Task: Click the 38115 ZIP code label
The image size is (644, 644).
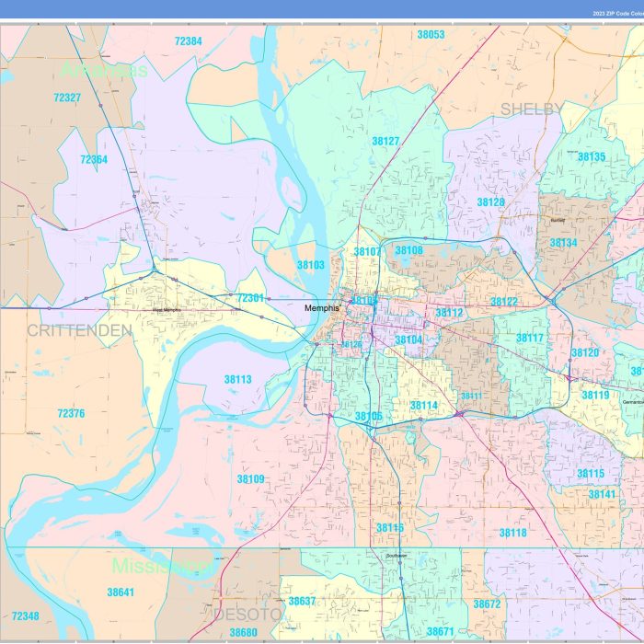Action: (x=591, y=474)
